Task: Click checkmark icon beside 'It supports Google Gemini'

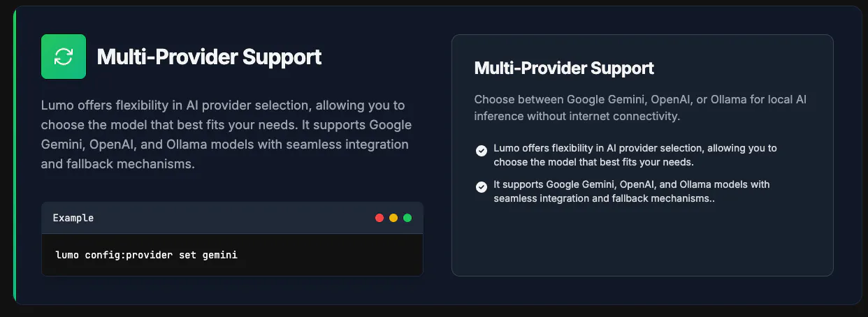Action: point(481,187)
